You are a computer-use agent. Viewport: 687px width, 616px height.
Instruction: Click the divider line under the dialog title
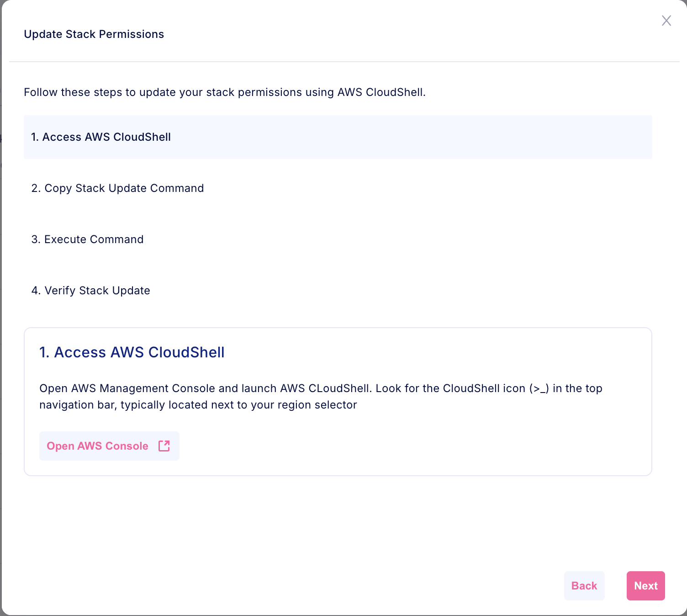(x=343, y=62)
